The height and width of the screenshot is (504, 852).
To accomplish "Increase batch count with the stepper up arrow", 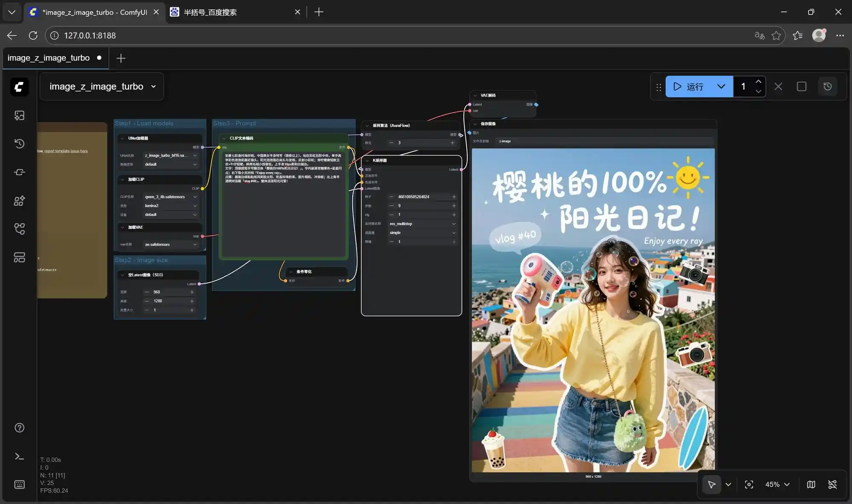I will point(758,81).
